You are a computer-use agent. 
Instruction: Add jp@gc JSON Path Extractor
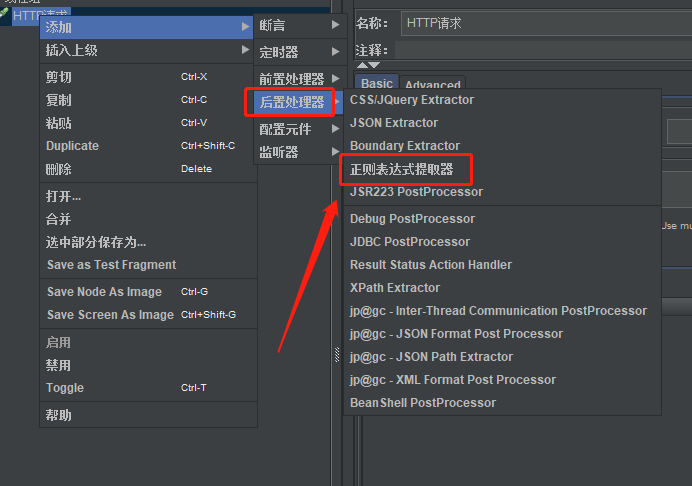(x=502, y=357)
